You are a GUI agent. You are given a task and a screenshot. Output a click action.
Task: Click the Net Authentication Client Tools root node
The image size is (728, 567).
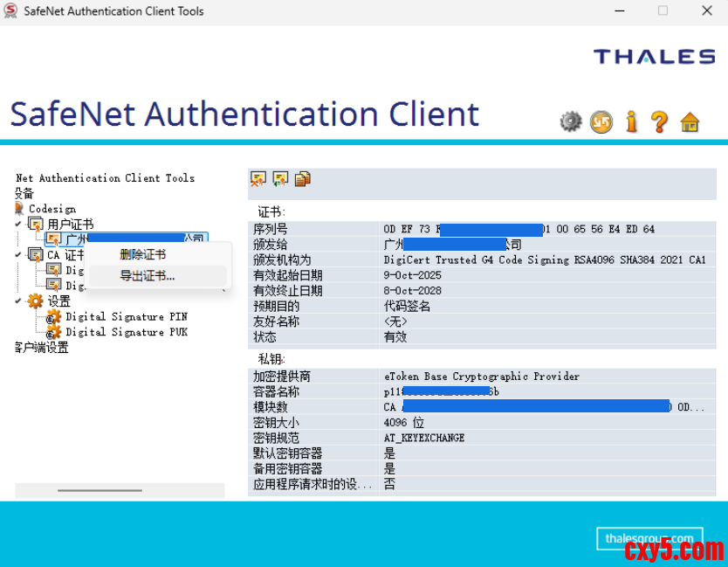(x=105, y=178)
